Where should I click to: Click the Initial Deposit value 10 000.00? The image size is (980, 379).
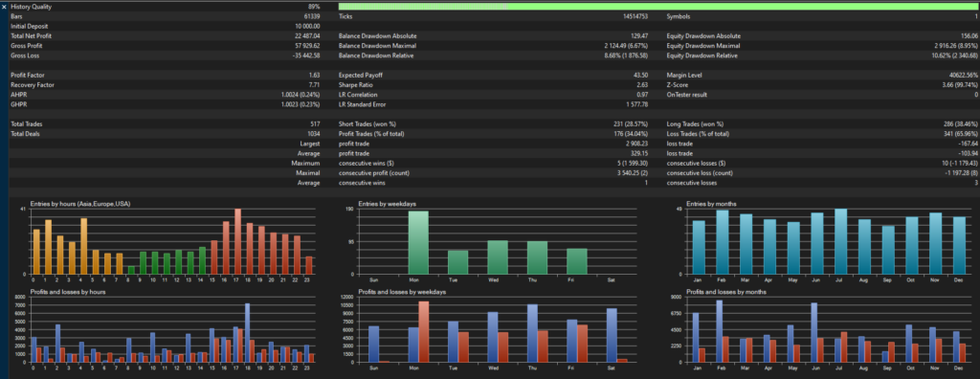click(307, 26)
